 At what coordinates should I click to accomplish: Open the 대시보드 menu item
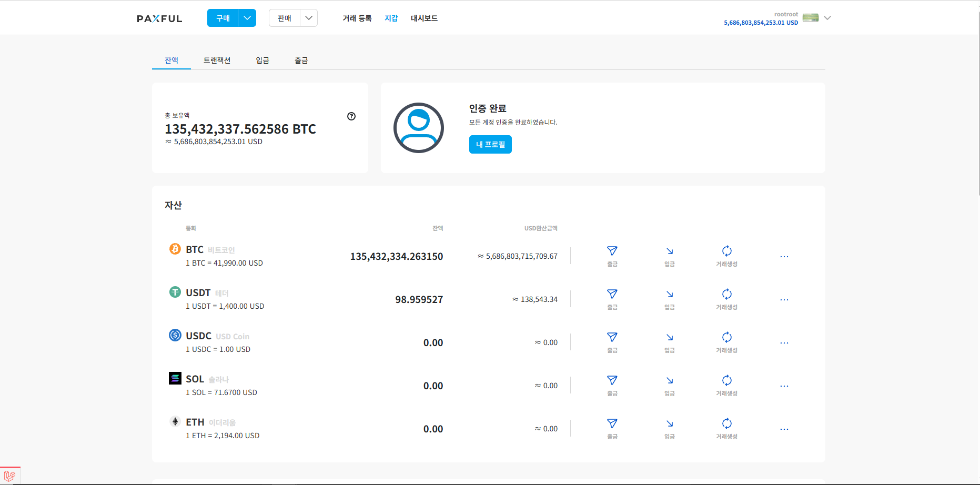point(424,17)
